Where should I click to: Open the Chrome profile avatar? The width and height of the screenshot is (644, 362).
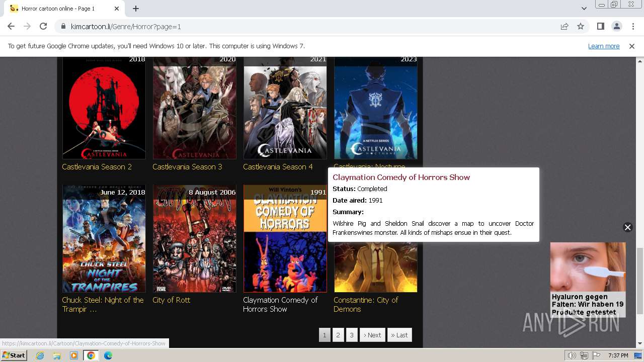tap(616, 26)
